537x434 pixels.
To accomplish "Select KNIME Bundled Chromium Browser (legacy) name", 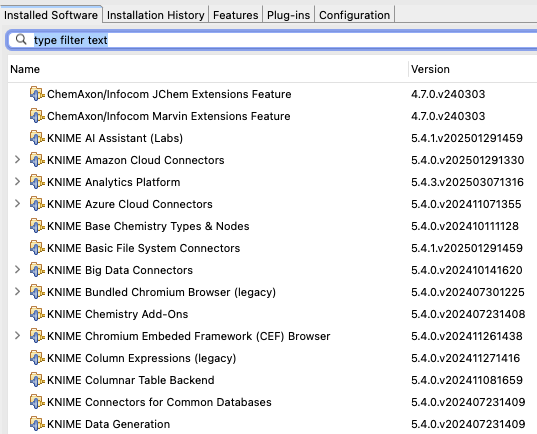I will 161,292.
